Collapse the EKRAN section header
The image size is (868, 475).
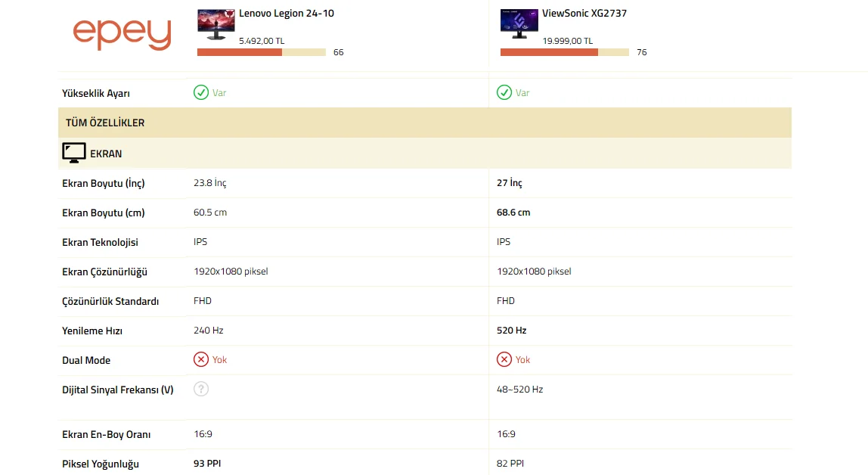[x=425, y=154]
